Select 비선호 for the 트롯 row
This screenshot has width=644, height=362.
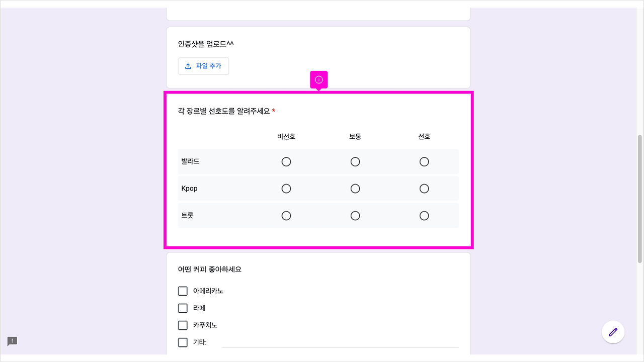286,215
